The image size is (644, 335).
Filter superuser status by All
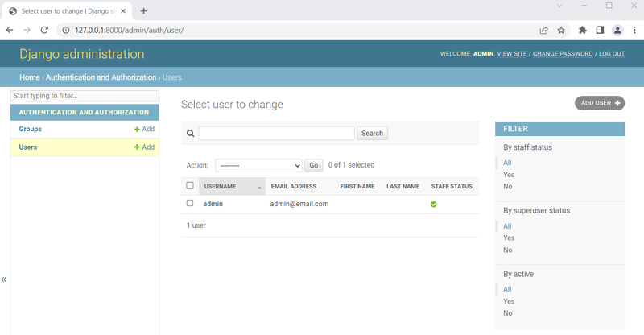click(x=507, y=226)
